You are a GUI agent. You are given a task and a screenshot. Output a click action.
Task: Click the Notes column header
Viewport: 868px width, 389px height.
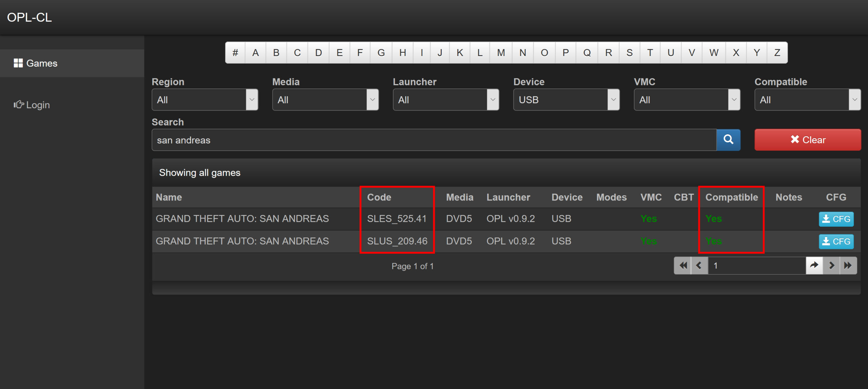[x=789, y=197]
